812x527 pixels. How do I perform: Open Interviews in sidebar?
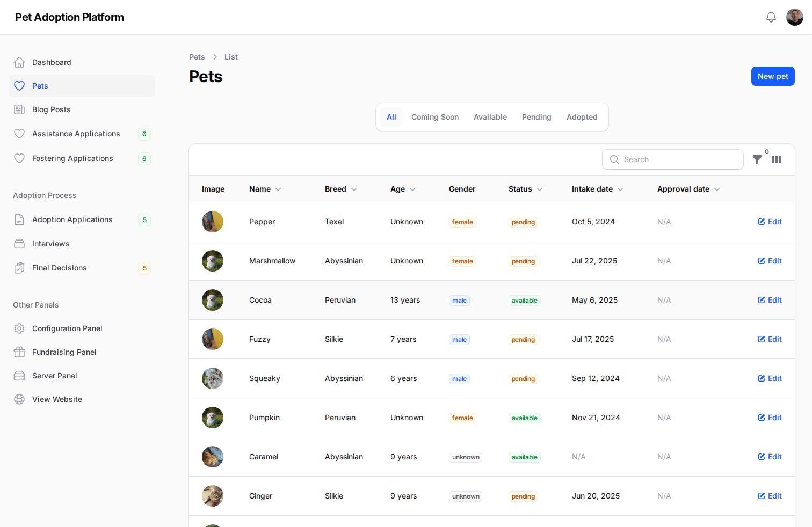click(82, 244)
